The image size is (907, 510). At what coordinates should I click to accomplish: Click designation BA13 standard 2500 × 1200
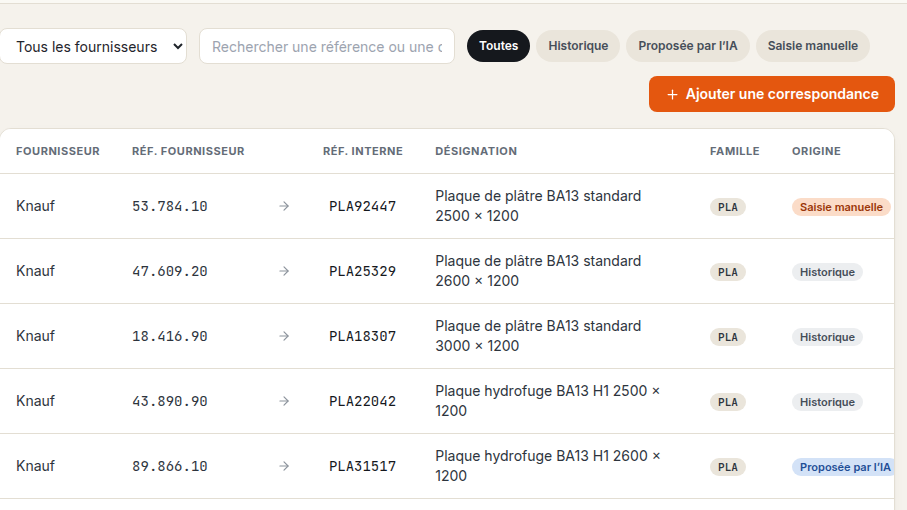coord(538,206)
